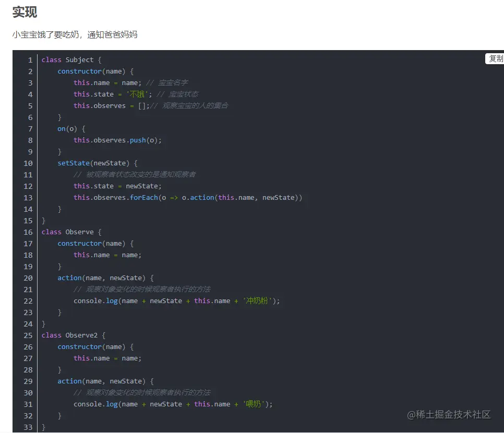Click the 实现 section heading

(25, 12)
